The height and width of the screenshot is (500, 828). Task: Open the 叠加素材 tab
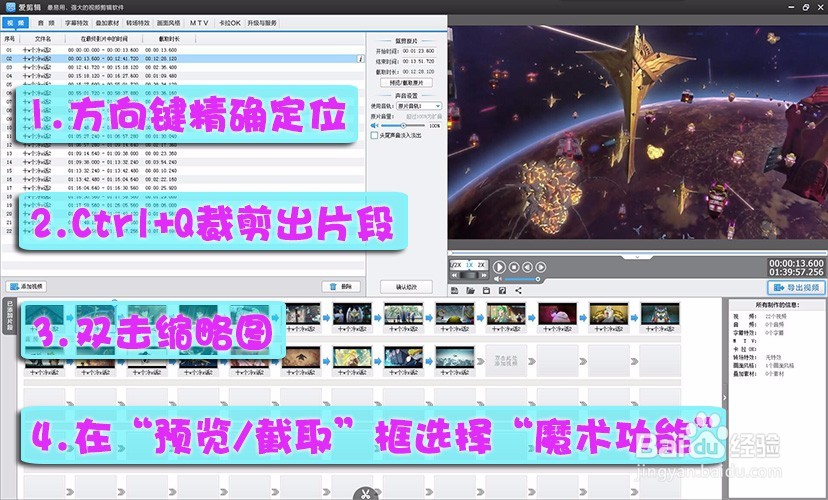pyautogui.click(x=107, y=23)
